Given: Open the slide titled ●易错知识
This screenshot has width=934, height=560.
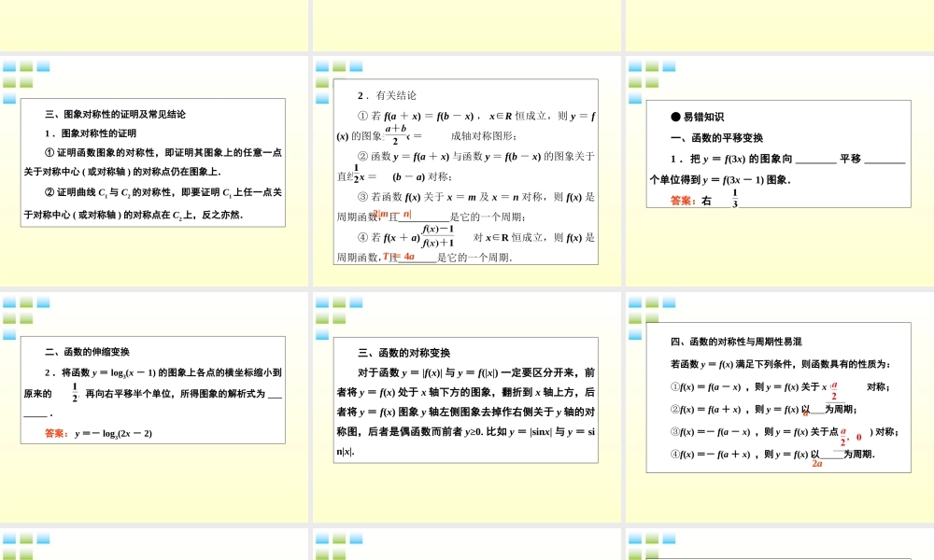Looking at the screenshot, I should pos(779,172).
